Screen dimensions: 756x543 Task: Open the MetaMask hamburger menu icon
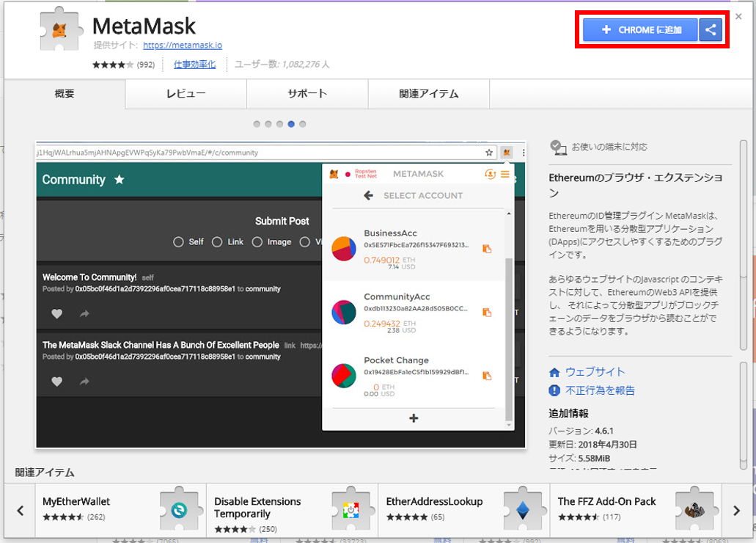[505, 174]
